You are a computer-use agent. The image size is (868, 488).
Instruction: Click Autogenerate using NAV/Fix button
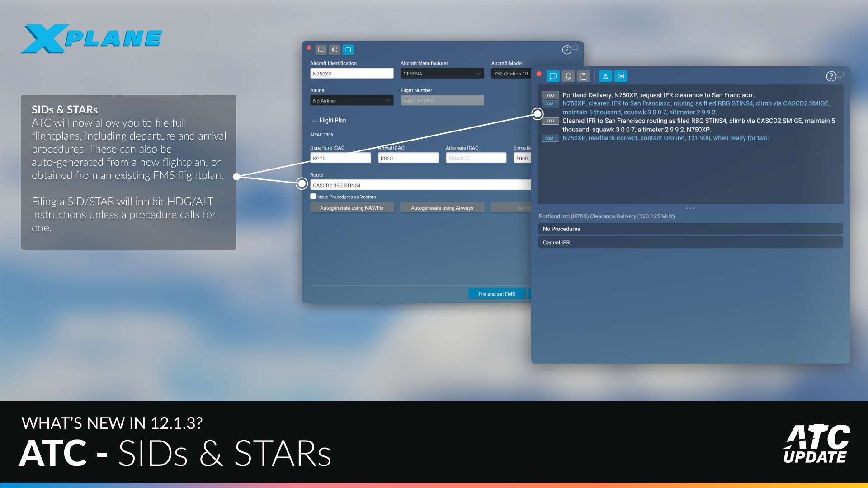351,207
